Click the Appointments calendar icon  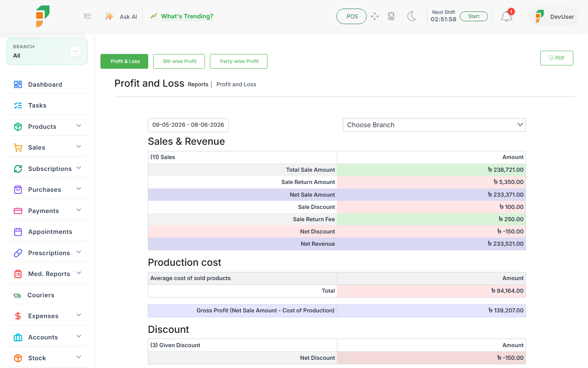[18, 232]
